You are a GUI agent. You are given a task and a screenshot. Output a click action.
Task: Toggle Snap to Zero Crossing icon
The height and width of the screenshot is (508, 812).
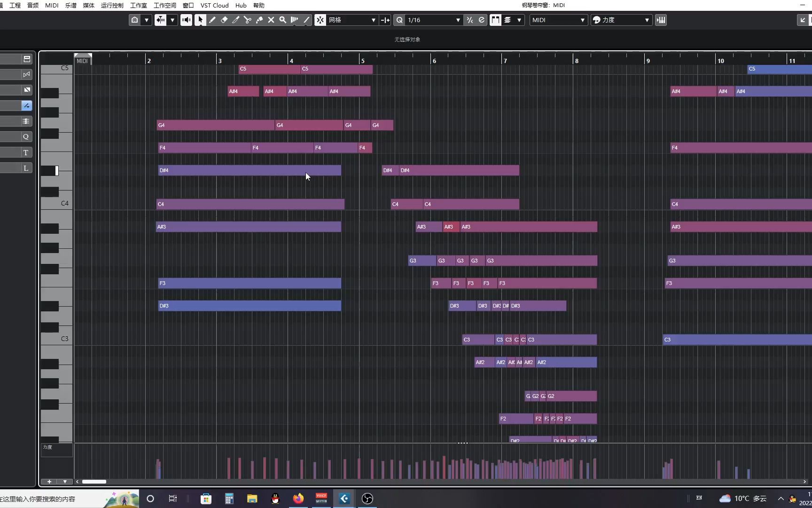(x=385, y=20)
